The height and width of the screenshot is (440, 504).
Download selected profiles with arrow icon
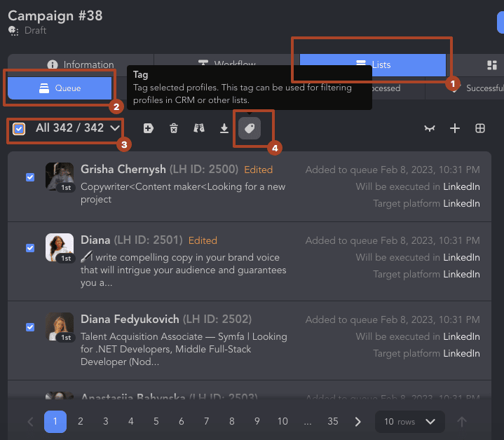tap(224, 128)
